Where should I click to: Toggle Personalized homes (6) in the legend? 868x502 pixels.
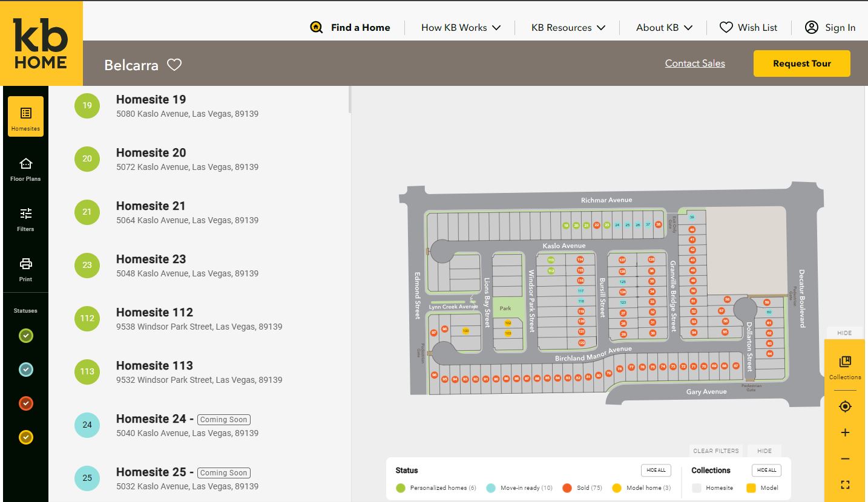click(436, 488)
